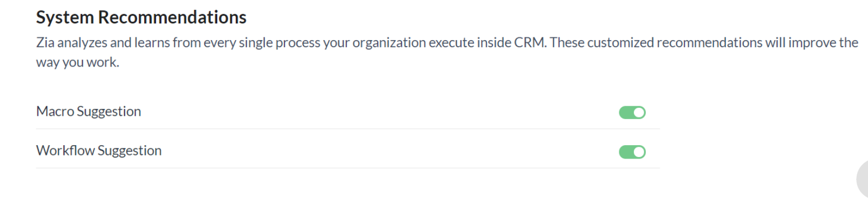This screenshot has width=868, height=222.
Task: Click the Macro Suggestion label text
Action: click(x=88, y=112)
